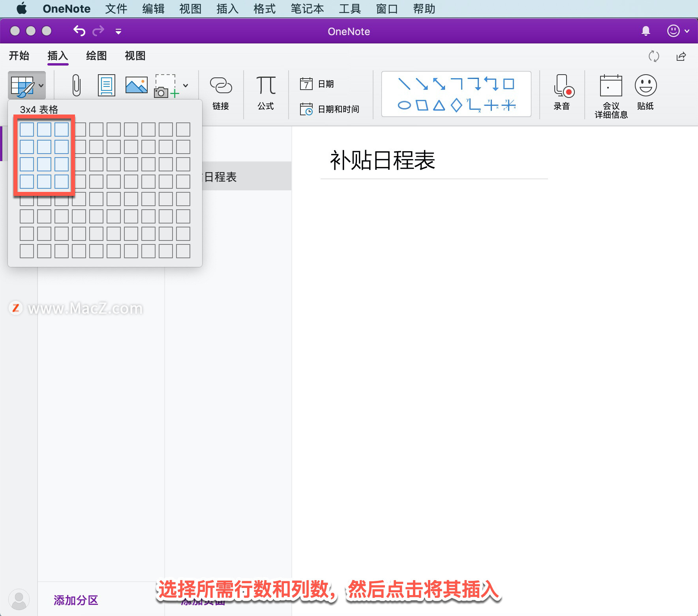Switch to the 插入 ribbon tab

[x=58, y=56]
